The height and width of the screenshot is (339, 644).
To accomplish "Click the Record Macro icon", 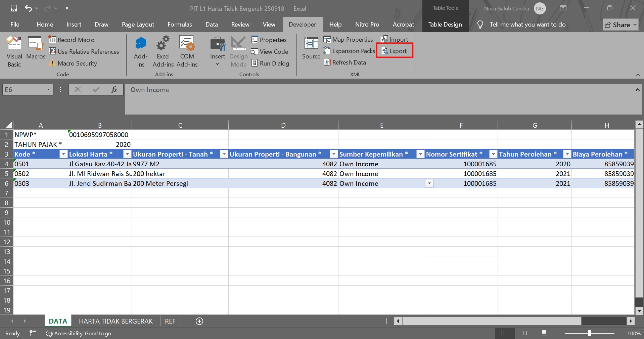I will point(52,40).
